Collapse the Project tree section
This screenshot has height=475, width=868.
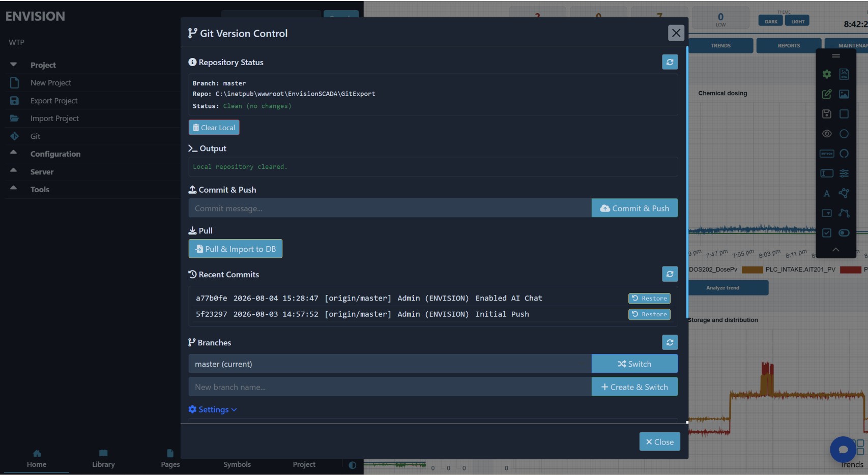click(14, 65)
